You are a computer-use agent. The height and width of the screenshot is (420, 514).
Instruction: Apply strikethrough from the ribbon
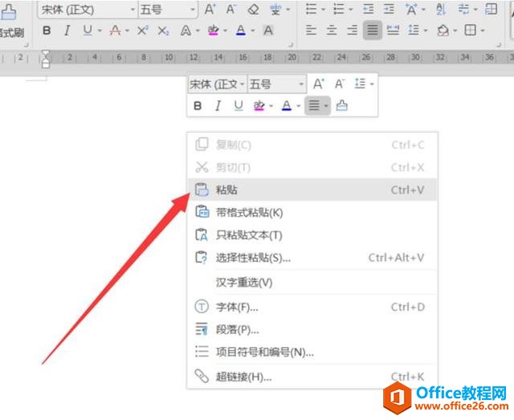[x=115, y=31]
